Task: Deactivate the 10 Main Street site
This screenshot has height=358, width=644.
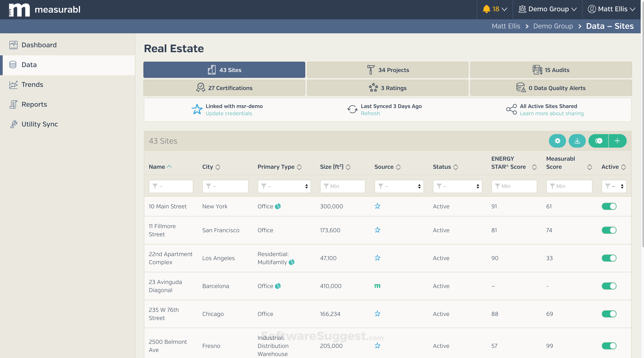Action: pyautogui.click(x=609, y=206)
